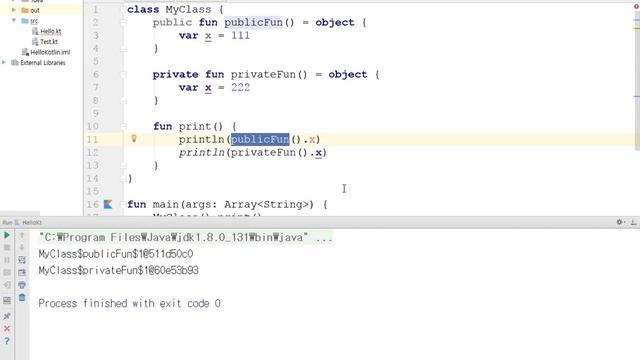Screen dimensions: 640x360
Task: Click the java command line in console
Action: coord(185,237)
